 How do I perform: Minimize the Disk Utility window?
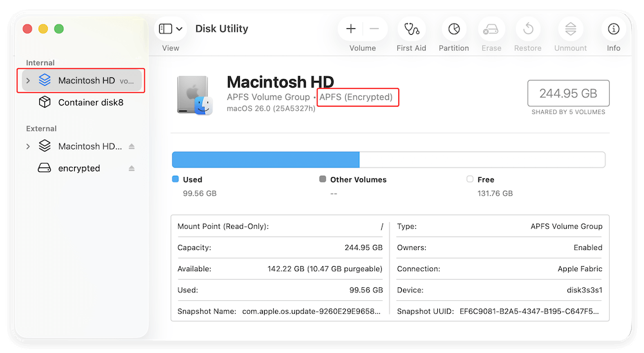click(x=43, y=29)
